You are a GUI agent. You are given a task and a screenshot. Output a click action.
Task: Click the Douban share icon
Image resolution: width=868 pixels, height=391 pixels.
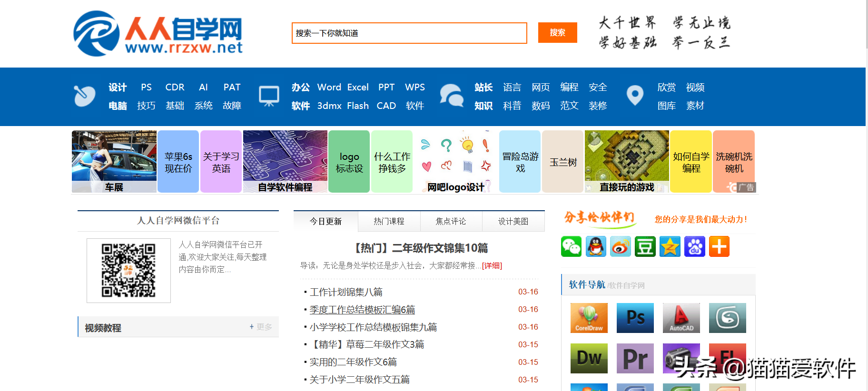(645, 246)
